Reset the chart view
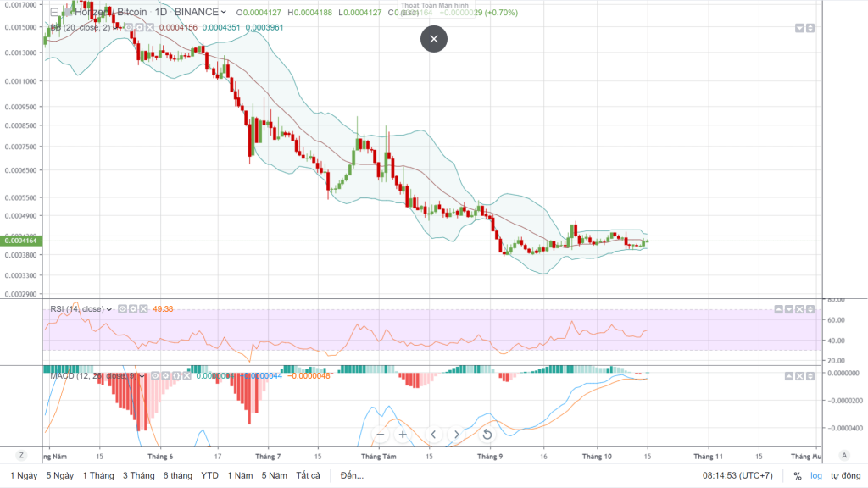This screenshot has width=868, height=488. click(x=487, y=435)
